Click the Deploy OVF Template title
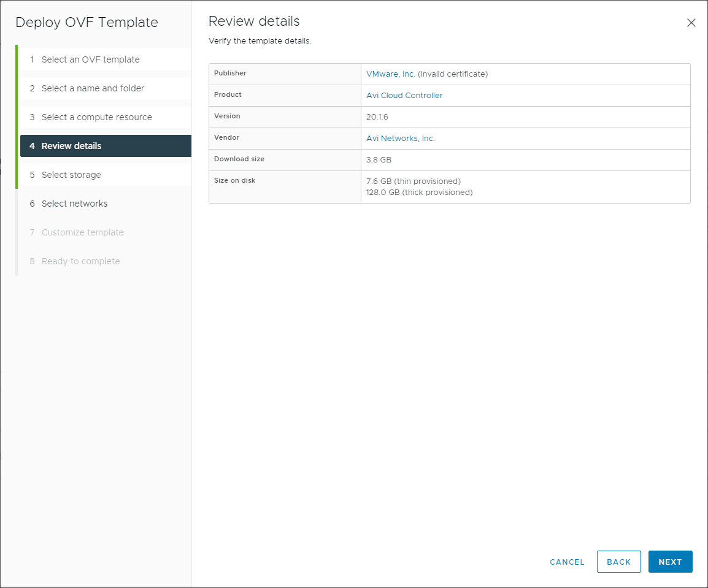The width and height of the screenshot is (708, 588). 87,23
